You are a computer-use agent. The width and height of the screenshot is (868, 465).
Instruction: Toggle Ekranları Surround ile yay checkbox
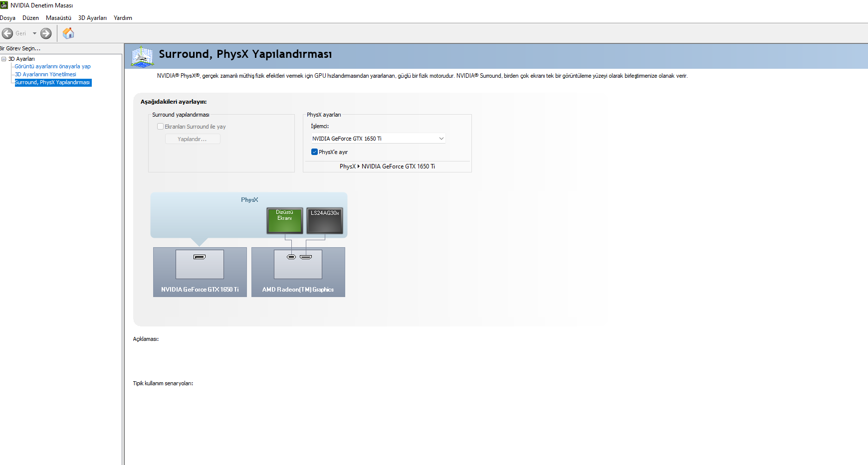click(160, 127)
